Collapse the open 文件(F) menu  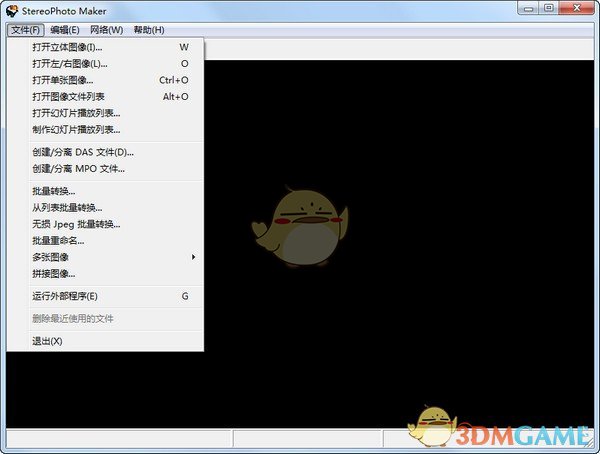tap(24, 30)
